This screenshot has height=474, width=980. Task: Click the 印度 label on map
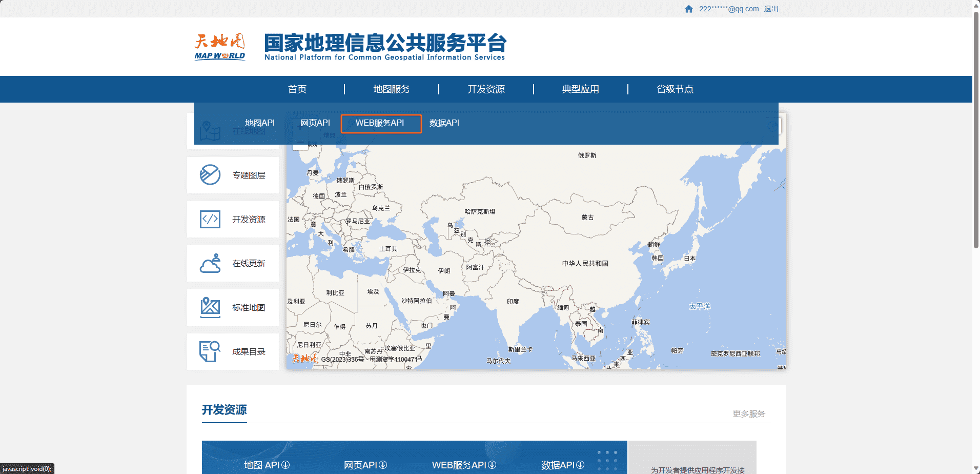513,302
